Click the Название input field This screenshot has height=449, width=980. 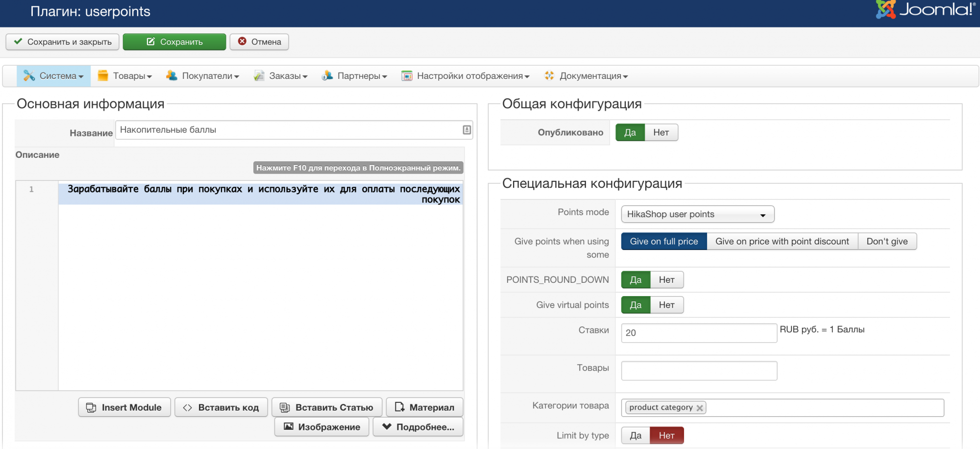[x=294, y=130]
